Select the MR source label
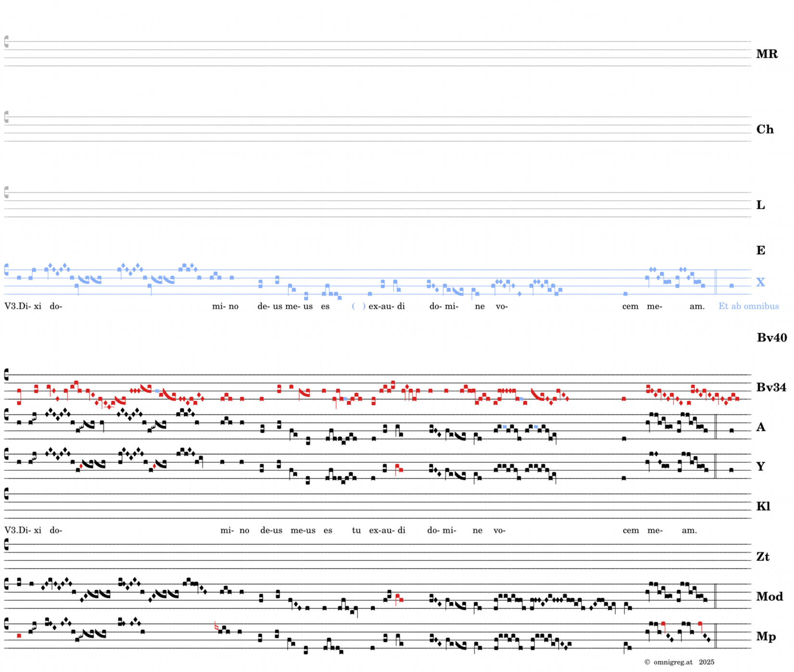Viewport: 794px width, 672px height. pos(767,54)
